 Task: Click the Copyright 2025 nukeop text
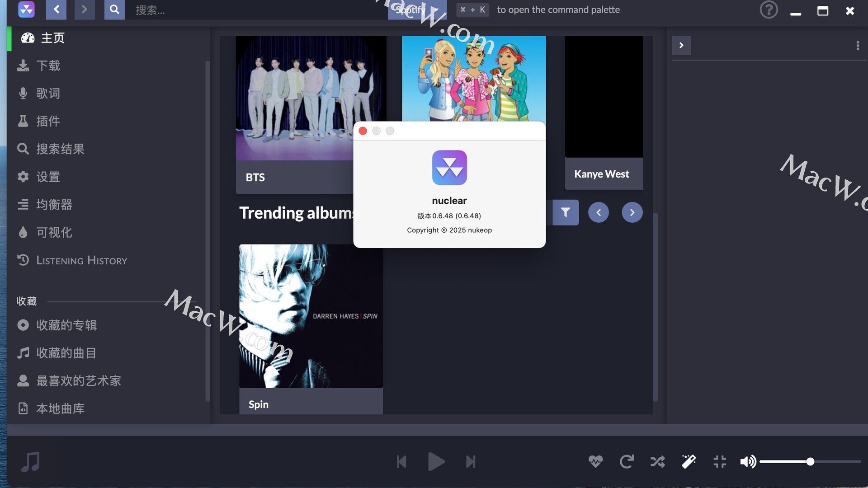[449, 230]
